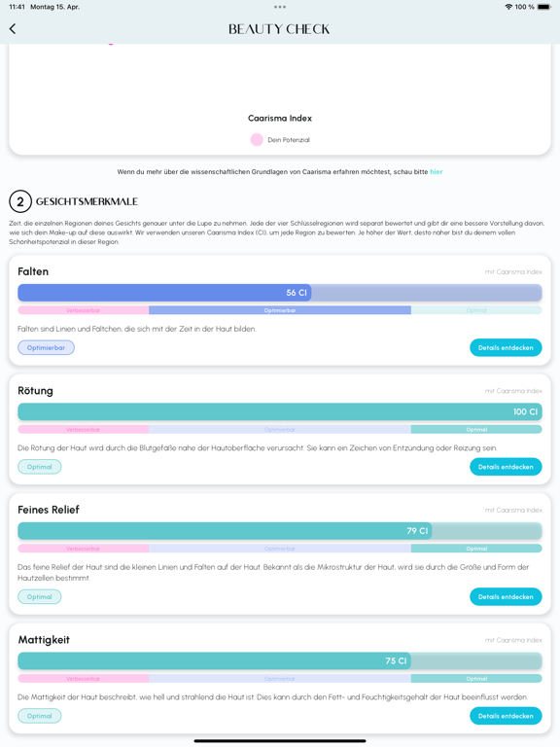This screenshot has width=560, height=747.
Task: Open the 'hier' scientific basics link
Action: click(437, 171)
